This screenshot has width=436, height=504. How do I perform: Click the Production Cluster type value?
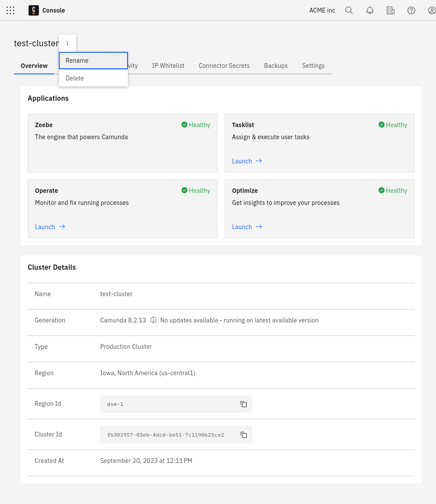pyautogui.click(x=126, y=347)
